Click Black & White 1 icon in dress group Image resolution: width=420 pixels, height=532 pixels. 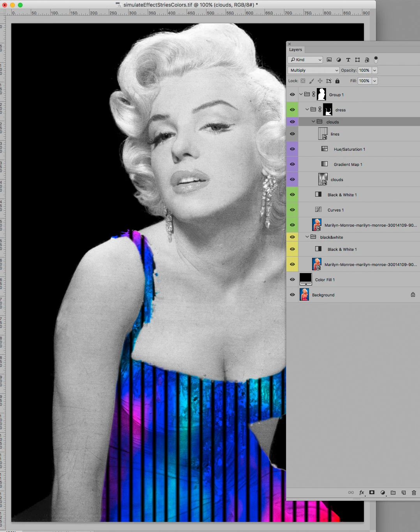[318, 194]
